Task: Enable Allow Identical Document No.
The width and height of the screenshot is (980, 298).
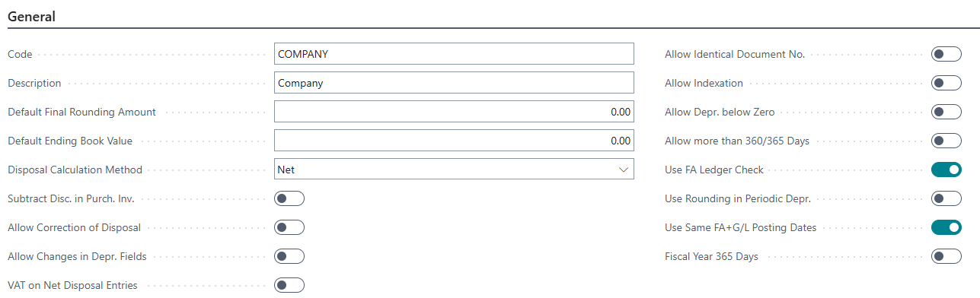Action: 946,54
